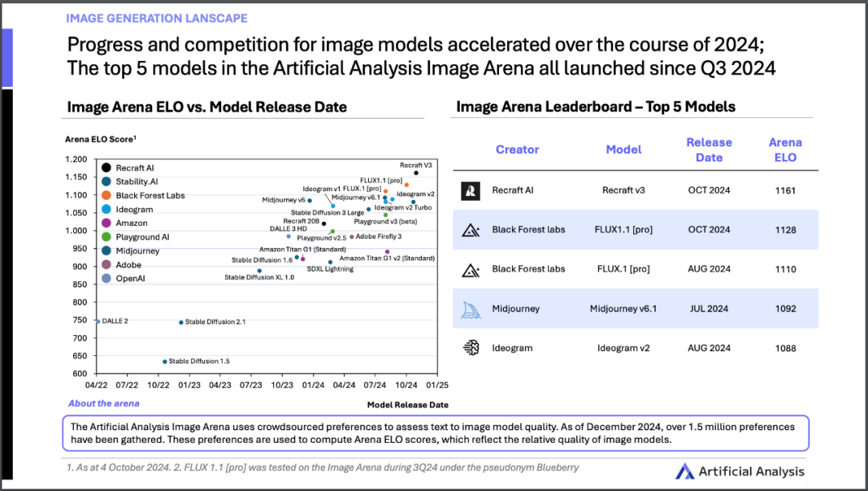Click Midjourney creator name in table
Screen dimensions: 868x491
click(x=515, y=309)
